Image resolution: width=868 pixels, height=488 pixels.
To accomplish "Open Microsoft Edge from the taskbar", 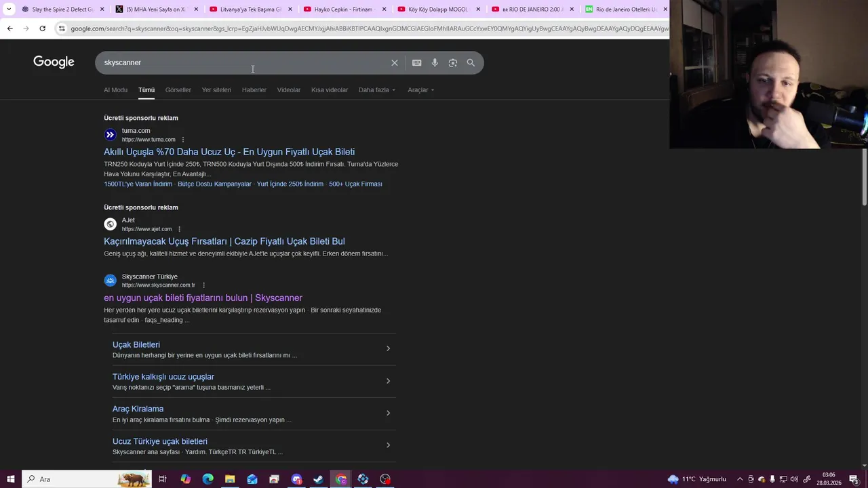I will click(208, 479).
